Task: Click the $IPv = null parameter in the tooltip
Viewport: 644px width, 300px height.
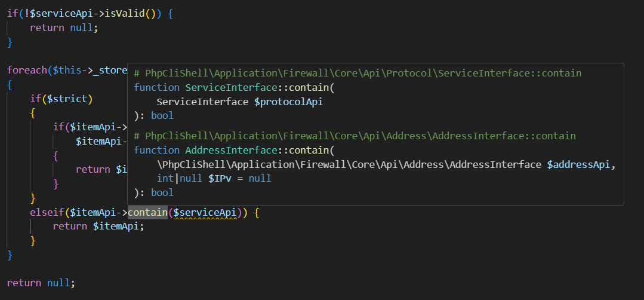Action: (x=239, y=178)
